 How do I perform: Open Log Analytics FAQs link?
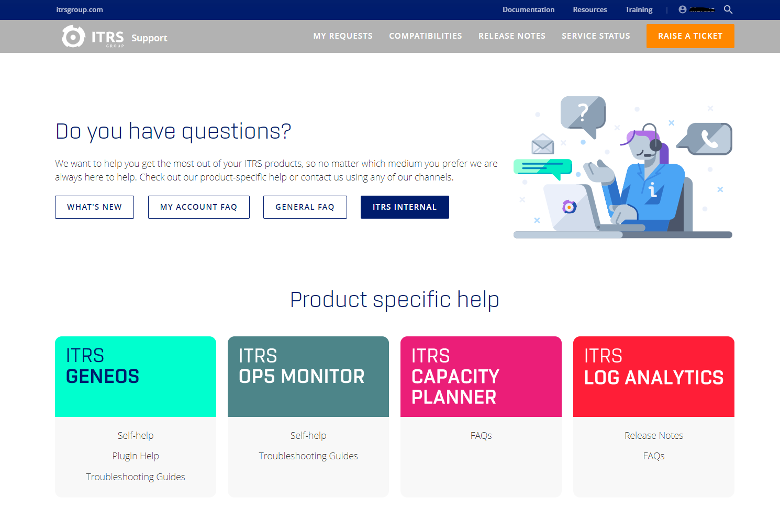[654, 456]
